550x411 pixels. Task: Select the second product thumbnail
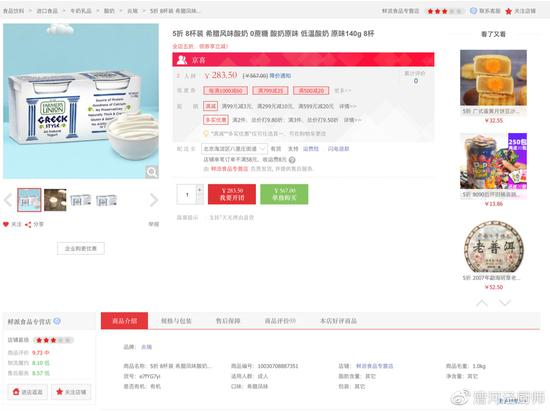pyautogui.click(x=55, y=200)
